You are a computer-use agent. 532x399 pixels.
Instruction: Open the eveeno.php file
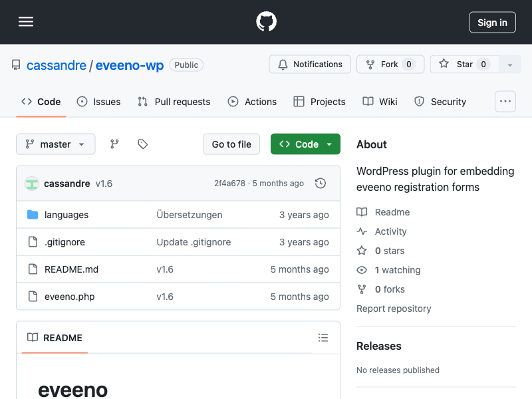pos(70,297)
